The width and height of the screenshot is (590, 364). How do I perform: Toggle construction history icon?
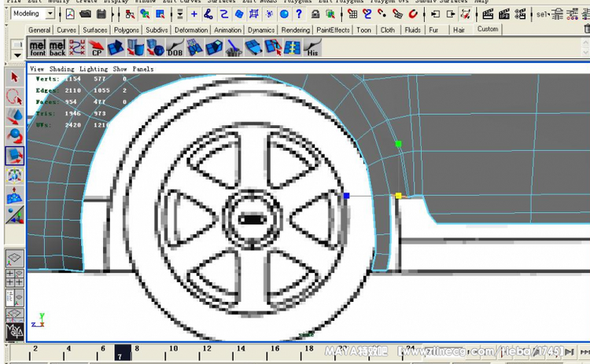466,14
